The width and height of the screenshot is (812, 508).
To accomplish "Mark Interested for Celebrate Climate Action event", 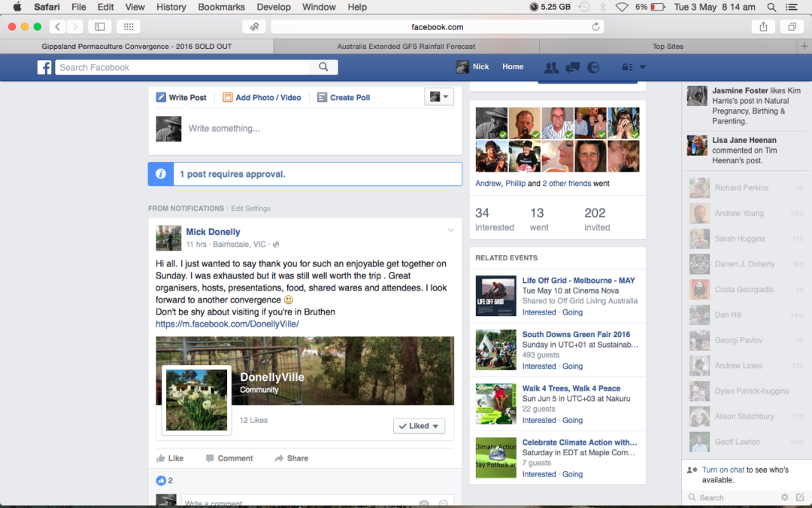I will tap(538, 474).
